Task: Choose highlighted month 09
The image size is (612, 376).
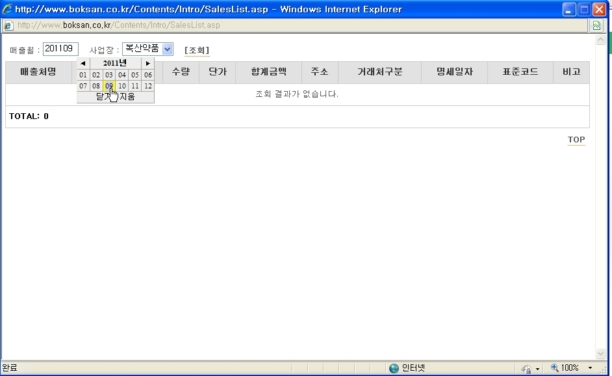Action: pyautogui.click(x=109, y=86)
